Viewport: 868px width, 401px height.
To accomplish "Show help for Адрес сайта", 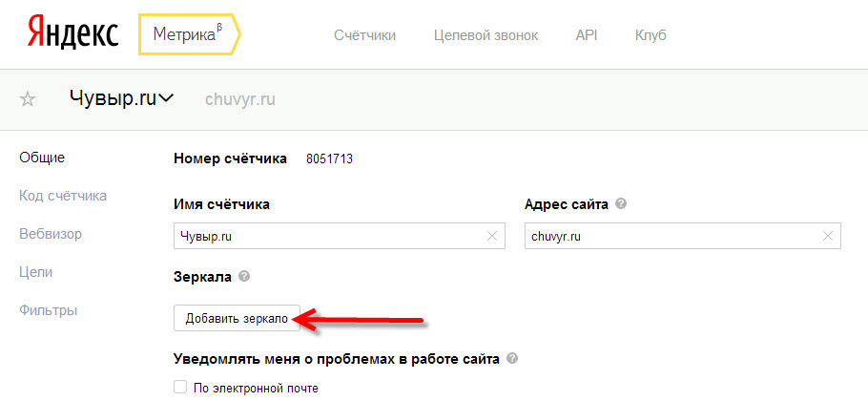I will click(x=621, y=204).
